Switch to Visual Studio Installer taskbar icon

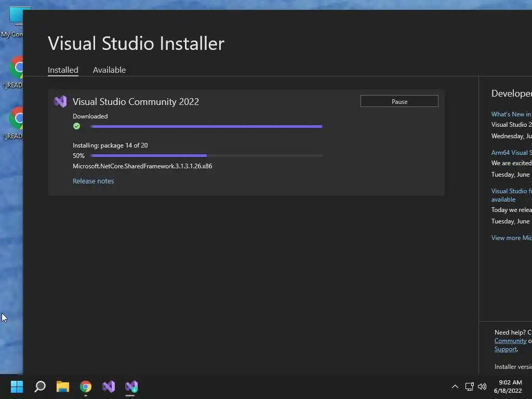click(131, 387)
